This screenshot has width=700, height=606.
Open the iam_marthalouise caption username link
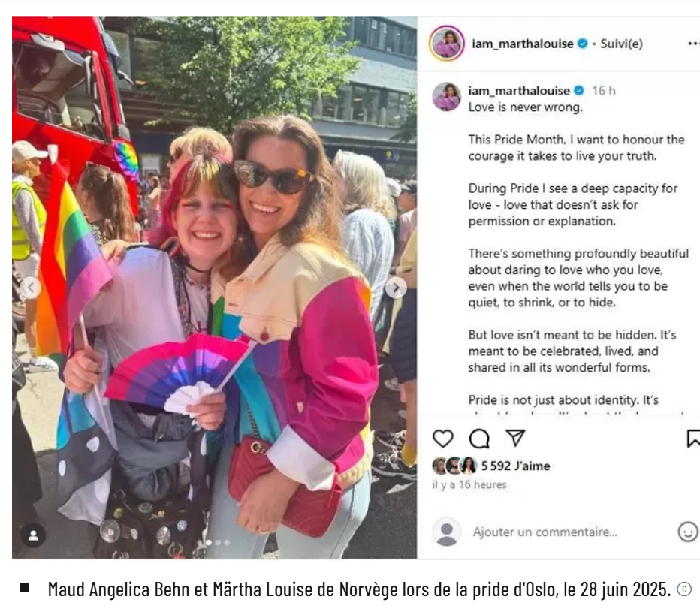tap(519, 91)
